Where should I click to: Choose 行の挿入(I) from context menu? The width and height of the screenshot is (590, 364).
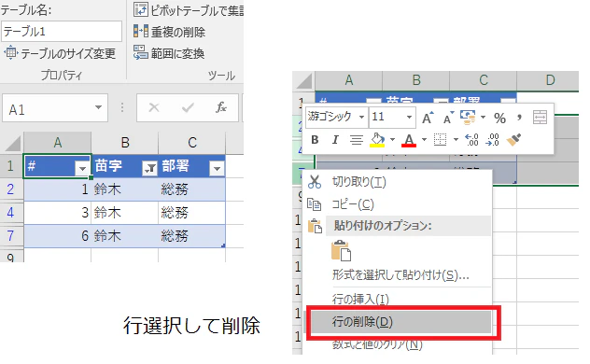click(x=398, y=300)
